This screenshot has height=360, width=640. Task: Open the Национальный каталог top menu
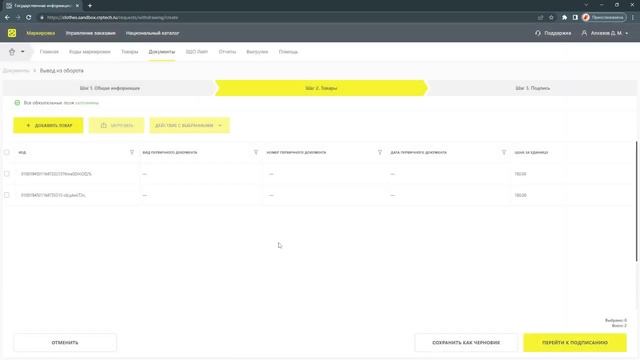click(152, 33)
